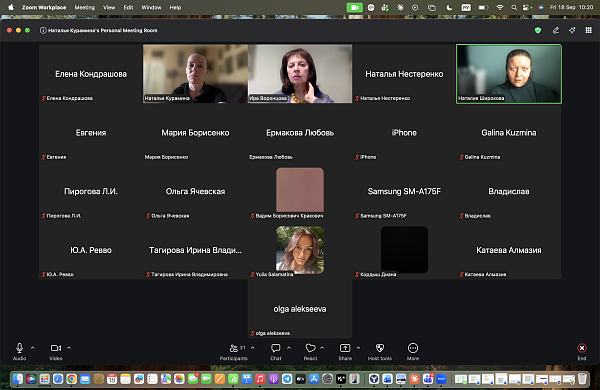Open the Window menu

click(151, 7)
